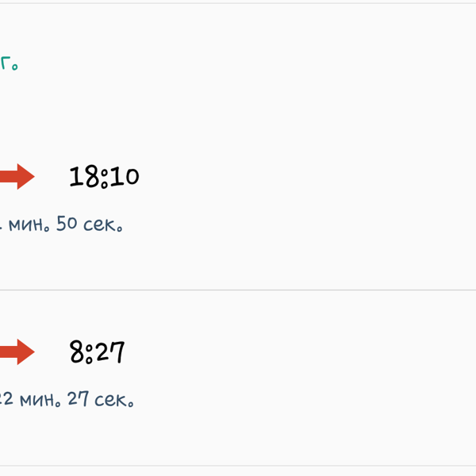Click the divider between the two entries
Viewport: 476px width, 476px height.
238,290
